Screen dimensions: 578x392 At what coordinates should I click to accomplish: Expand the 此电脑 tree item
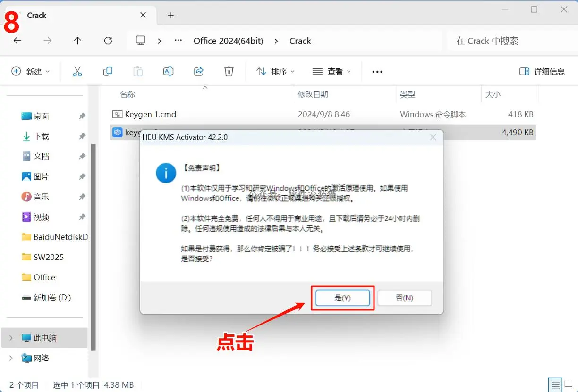(10, 337)
